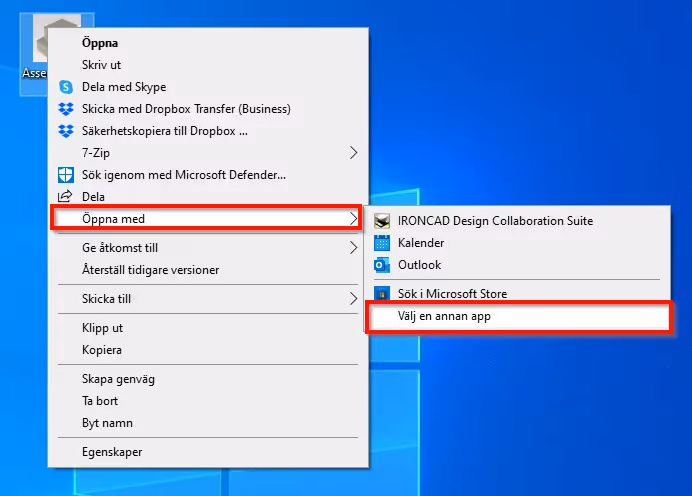Select the Ge åtkomst till entry
This screenshot has height=496, width=692.
click(208, 248)
